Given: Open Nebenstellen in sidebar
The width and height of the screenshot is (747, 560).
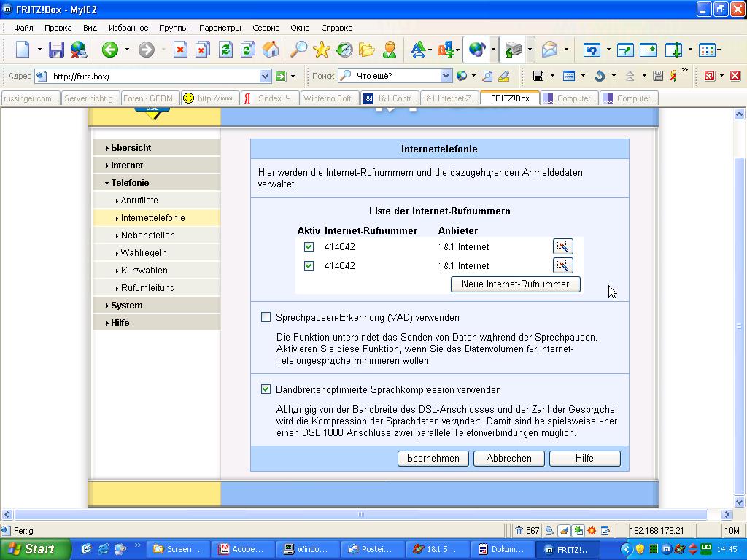Looking at the screenshot, I should [x=147, y=236].
